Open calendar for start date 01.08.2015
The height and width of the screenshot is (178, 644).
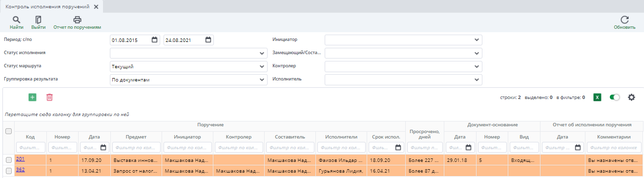(x=155, y=40)
